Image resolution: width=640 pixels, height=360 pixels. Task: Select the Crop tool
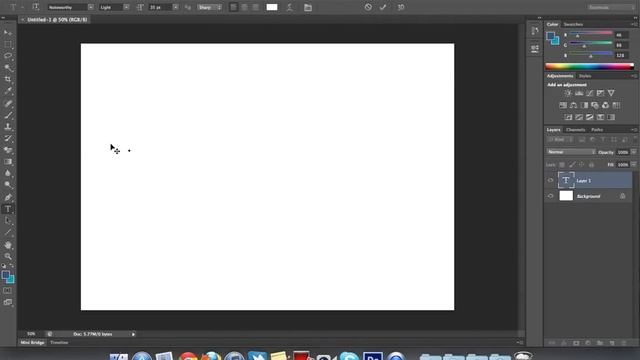(x=8, y=79)
